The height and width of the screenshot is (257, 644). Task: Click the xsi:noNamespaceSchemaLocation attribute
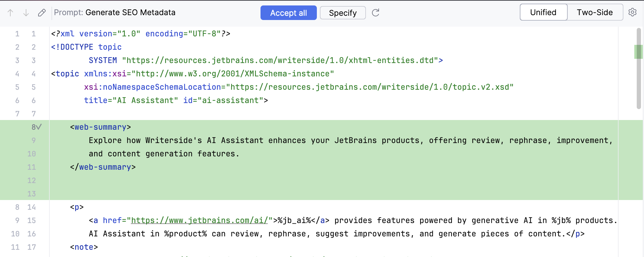click(299, 87)
